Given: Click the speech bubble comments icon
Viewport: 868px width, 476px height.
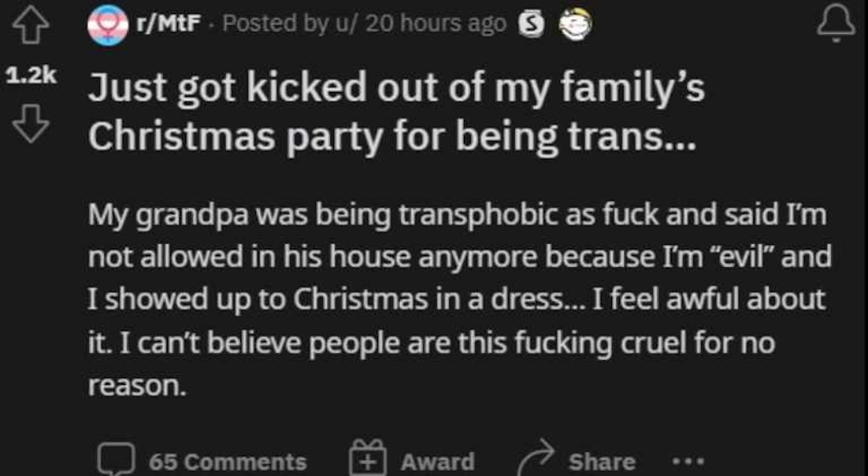Looking at the screenshot, I should coord(116,459).
